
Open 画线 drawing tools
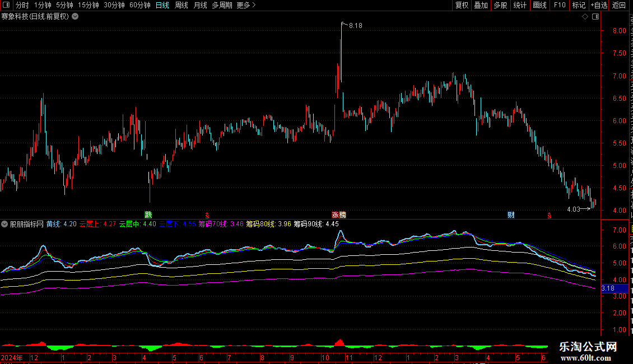click(539, 5)
